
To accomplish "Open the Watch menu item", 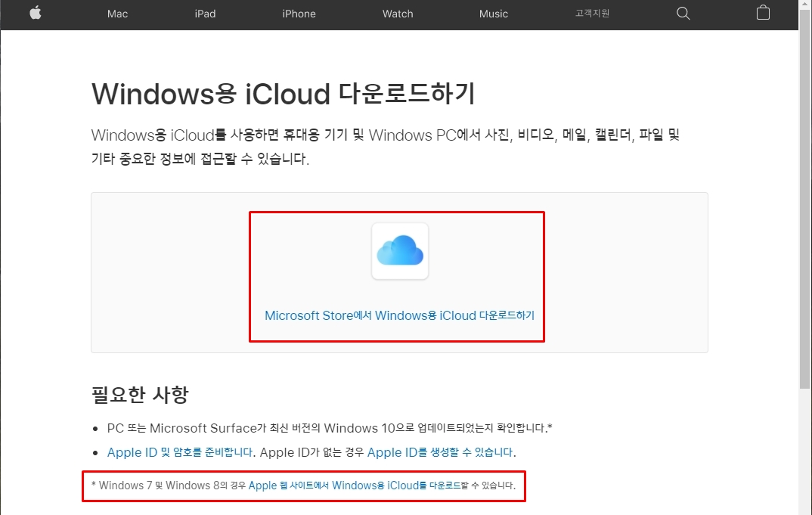I will [398, 14].
